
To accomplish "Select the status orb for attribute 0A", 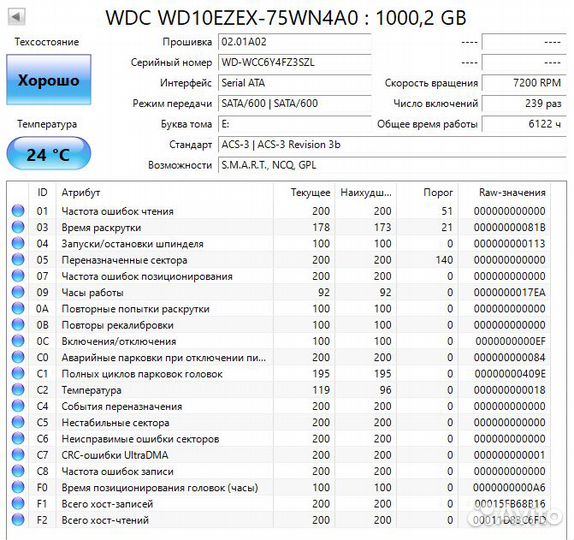I will point(18,308).
